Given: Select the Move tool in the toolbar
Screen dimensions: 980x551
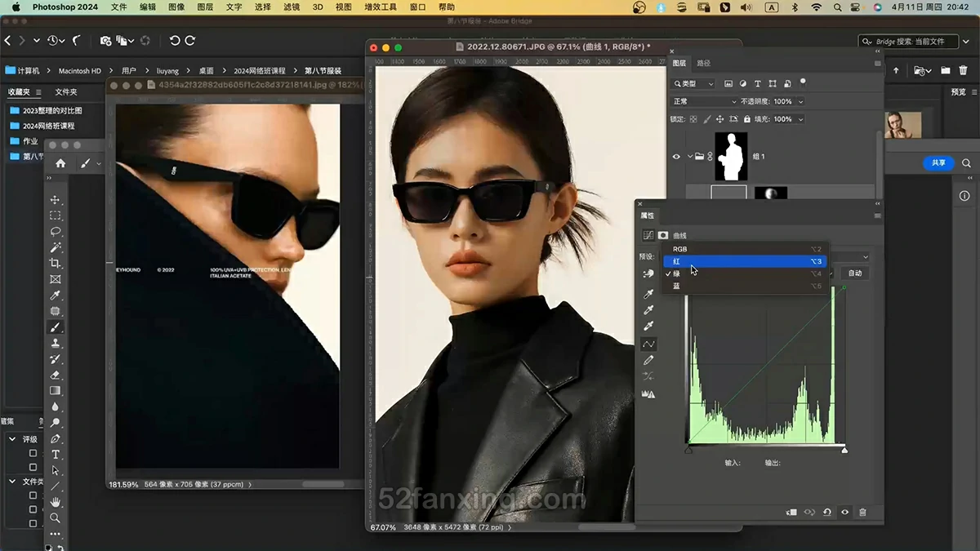Looking at the screenshot, I should click(x=56, y=200).
